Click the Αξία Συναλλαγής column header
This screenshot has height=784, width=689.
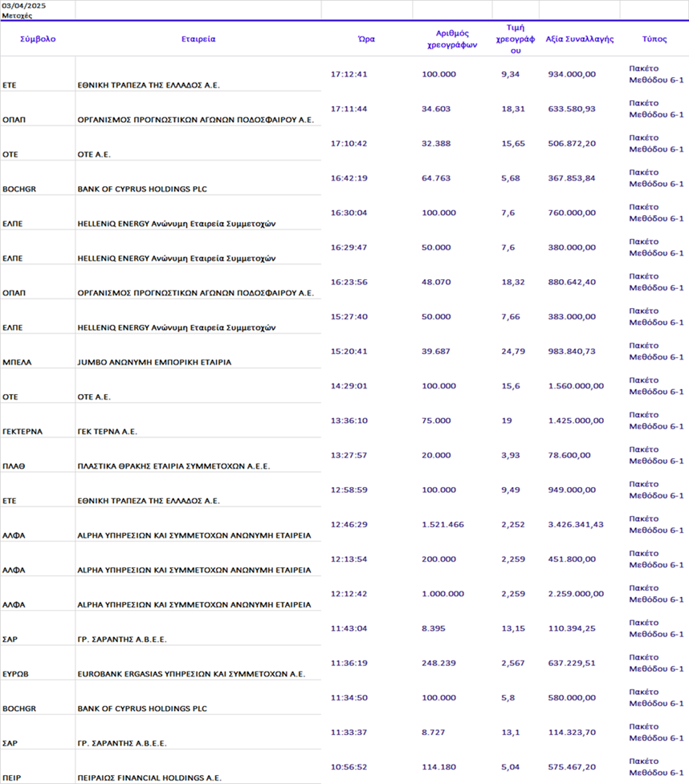580,39
